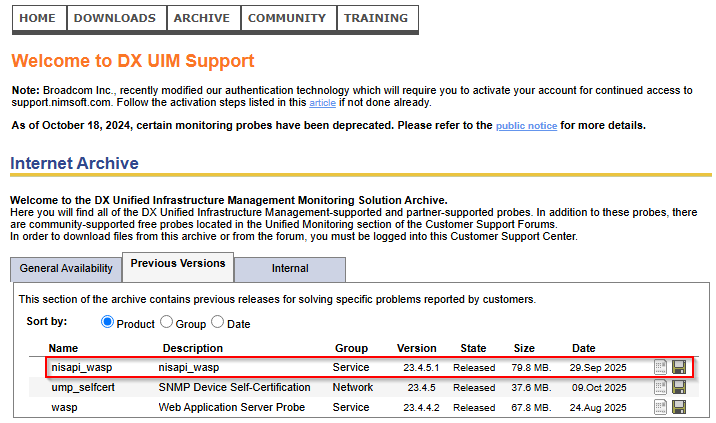
Task: Choose the Group sort radio button
Action: tap(167, 323)
